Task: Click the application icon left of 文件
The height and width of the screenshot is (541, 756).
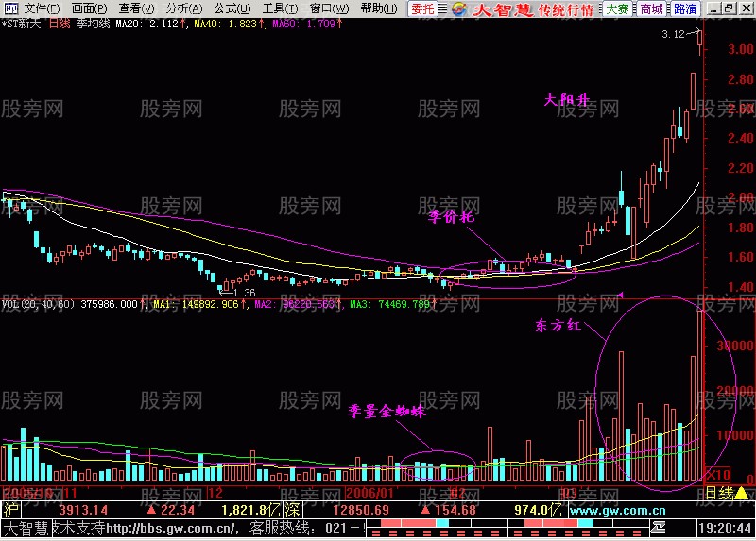Action: (10, 8)
